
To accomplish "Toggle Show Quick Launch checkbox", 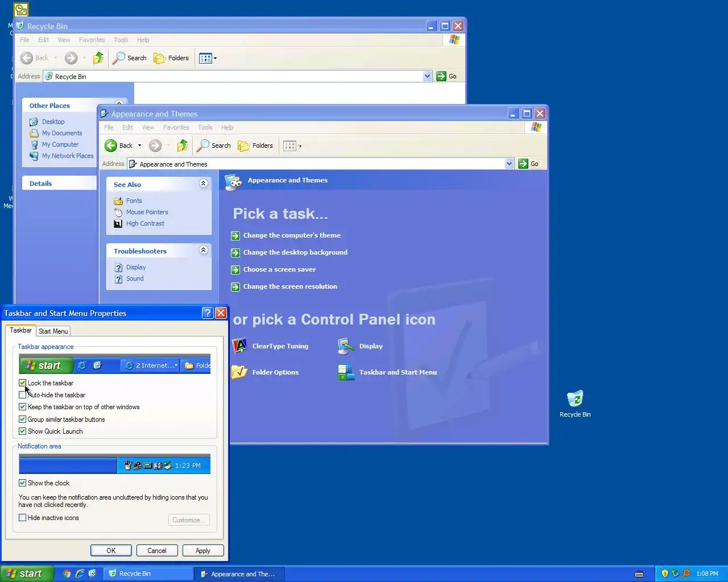I will click(22, 431).
